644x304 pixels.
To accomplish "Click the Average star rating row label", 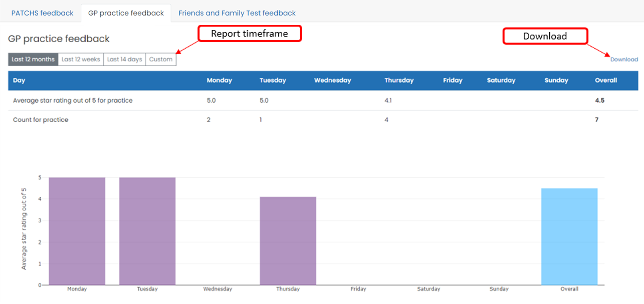I will click(x=73, y=100).
